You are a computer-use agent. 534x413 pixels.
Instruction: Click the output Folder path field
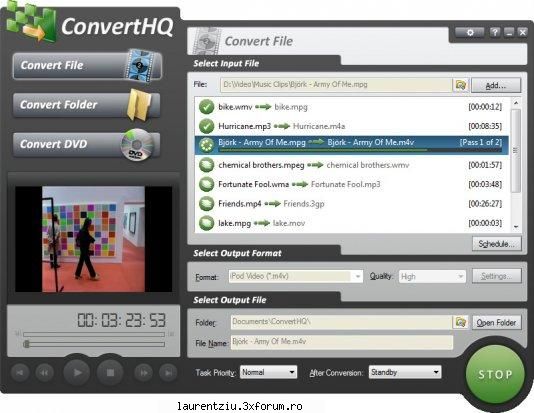click(341, 322)
